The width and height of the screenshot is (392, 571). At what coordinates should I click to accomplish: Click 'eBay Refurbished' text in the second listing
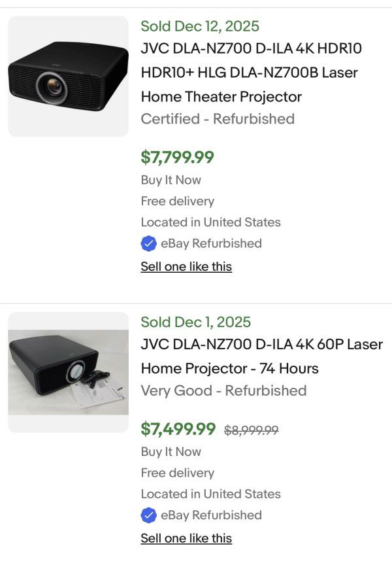(x=211, y=515)
